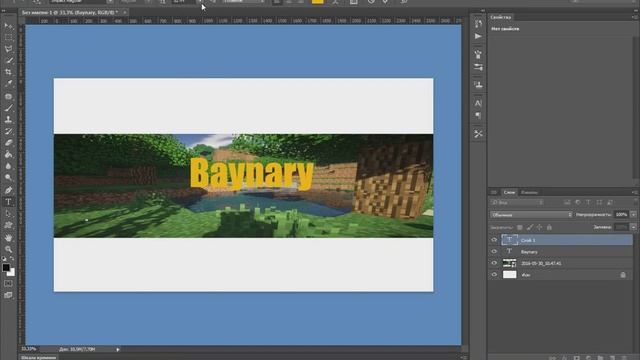640x360 pixels.
Task: Select the Pen tool
Action: pyautogui.click(x=8, y=190)
